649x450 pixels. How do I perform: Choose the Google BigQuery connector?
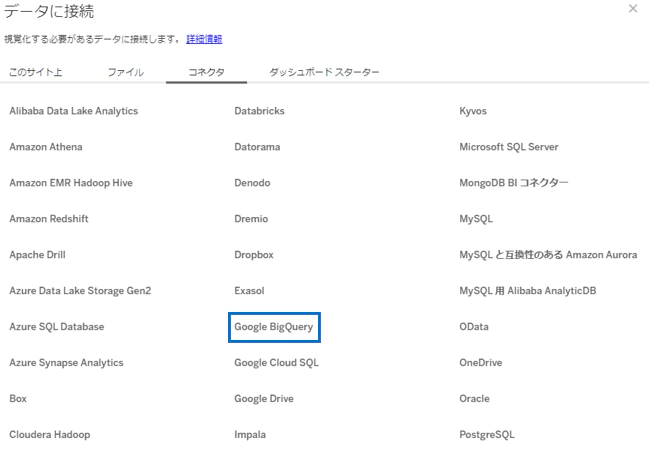click(274, 327)
